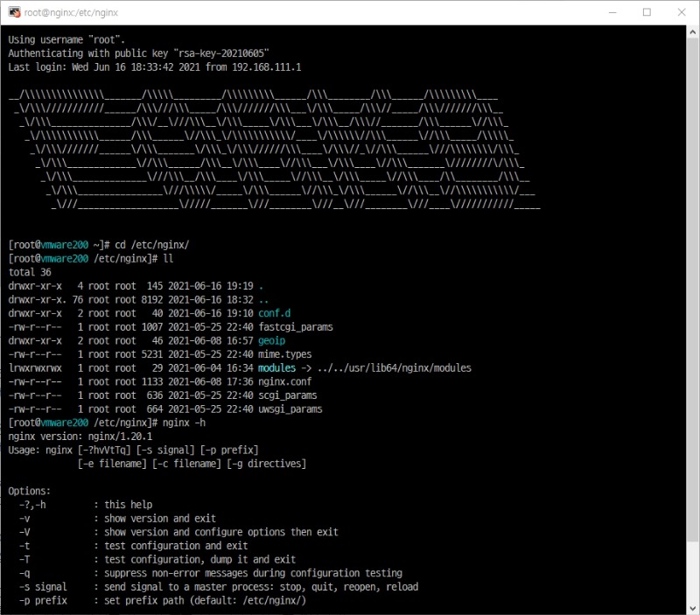Click 'this help' option description
Screen dimensions: 700x615
pos(128,505)
